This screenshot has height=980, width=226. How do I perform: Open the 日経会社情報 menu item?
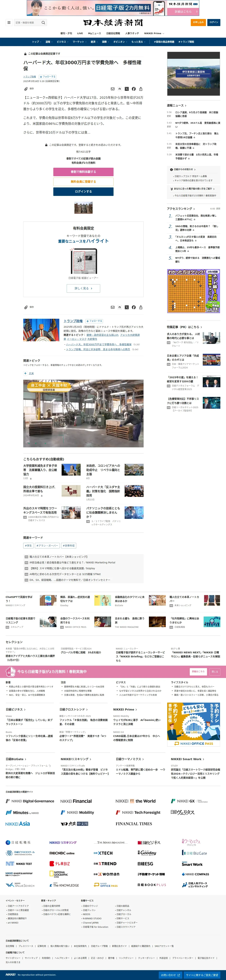[x=113, y=33]
